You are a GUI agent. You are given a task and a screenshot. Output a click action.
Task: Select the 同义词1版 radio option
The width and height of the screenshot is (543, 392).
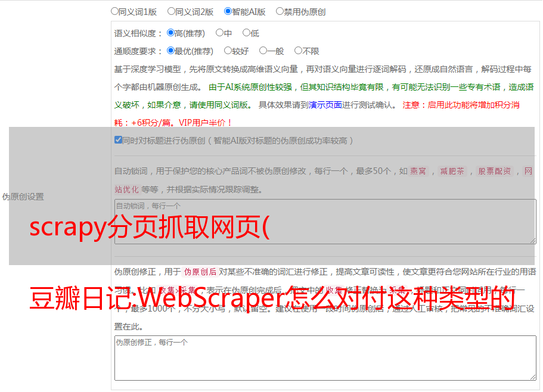[114, 11]
